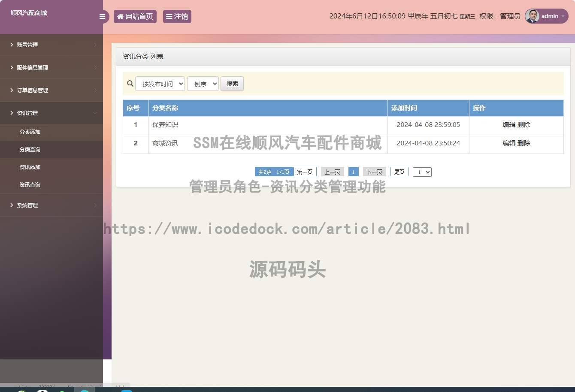The image size is (575, 392).
Task: Click row number 2 cell
Action: 136,143
